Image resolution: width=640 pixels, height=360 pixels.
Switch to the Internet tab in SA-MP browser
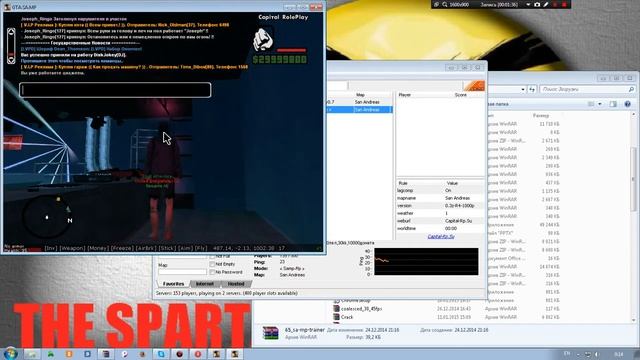205,284
